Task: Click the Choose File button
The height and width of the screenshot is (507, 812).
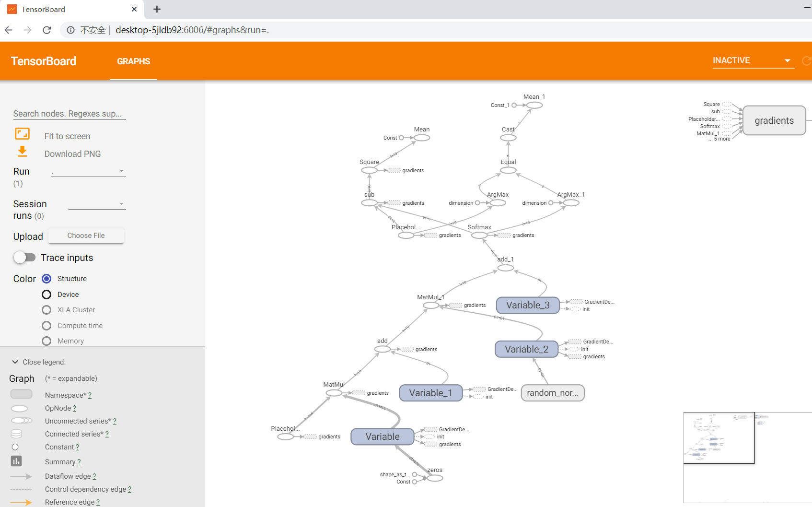Action: click(86, 236)
